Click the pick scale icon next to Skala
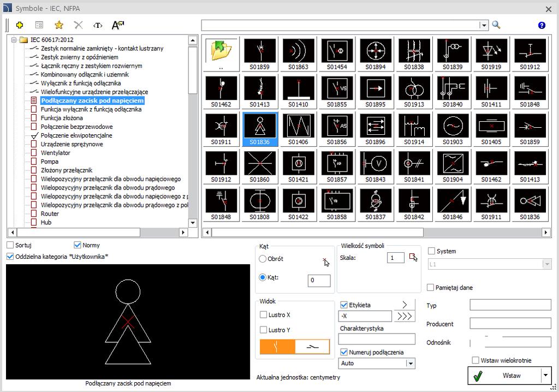559x392 pixels. (413, 257)
